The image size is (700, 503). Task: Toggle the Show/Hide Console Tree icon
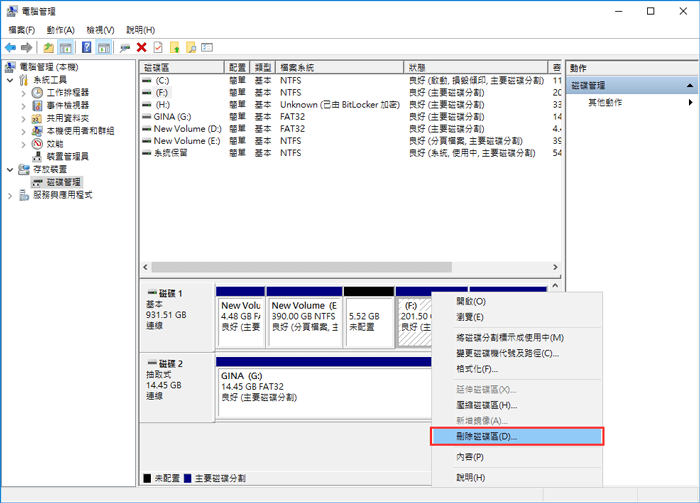tap(66, 47)
